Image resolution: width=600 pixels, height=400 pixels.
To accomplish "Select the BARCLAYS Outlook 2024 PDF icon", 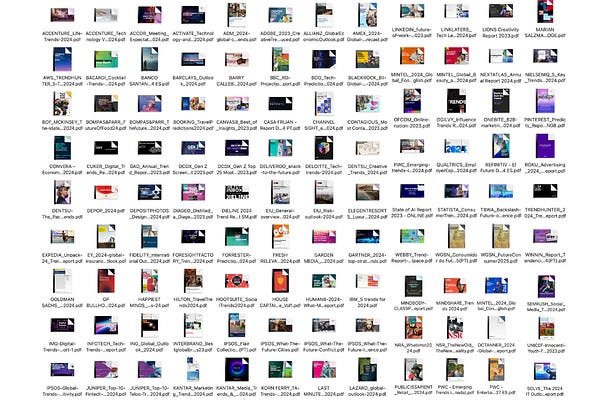I will click(x=193, y=59).
